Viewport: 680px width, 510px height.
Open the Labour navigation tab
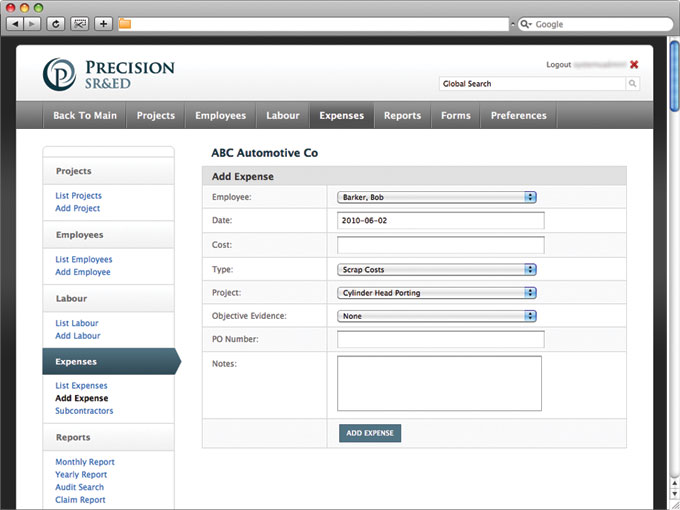click(x=283, y=115)
